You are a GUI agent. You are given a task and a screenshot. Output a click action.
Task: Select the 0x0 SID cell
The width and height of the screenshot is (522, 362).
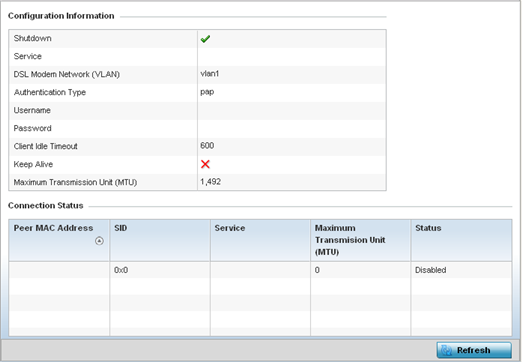coord(121,270)
